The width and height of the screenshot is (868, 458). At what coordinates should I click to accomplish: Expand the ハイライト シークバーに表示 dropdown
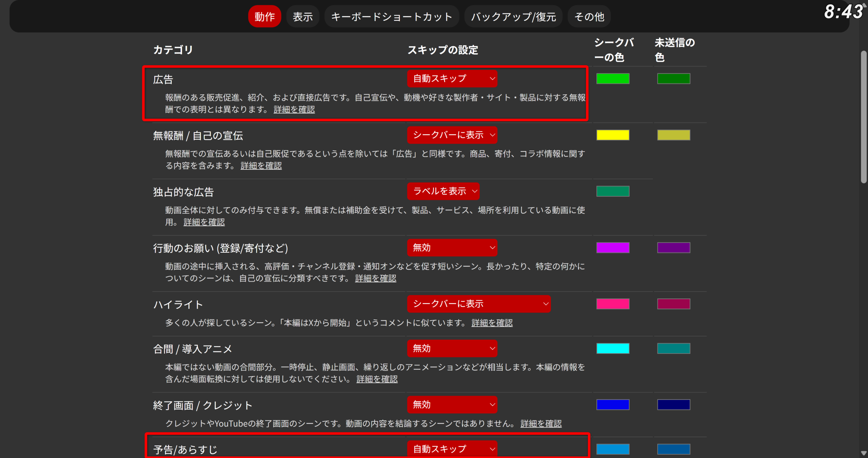click(x=479, y=304)
